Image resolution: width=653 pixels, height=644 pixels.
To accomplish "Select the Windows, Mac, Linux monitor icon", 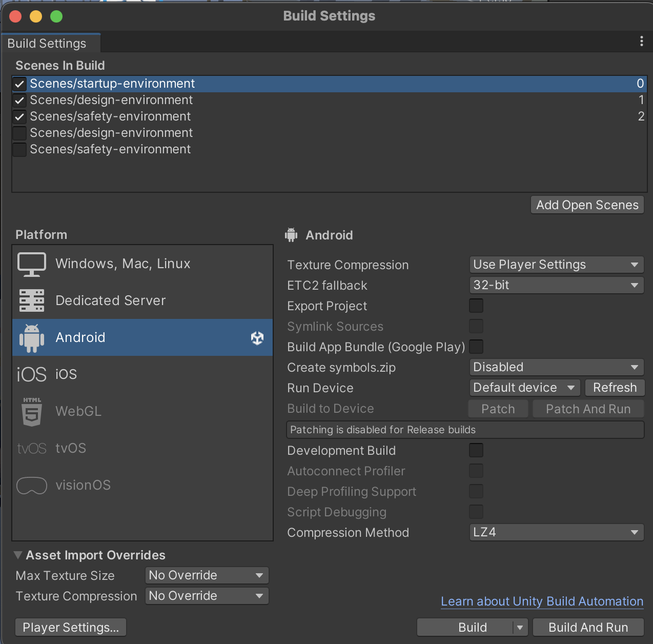I will (32, 264).
